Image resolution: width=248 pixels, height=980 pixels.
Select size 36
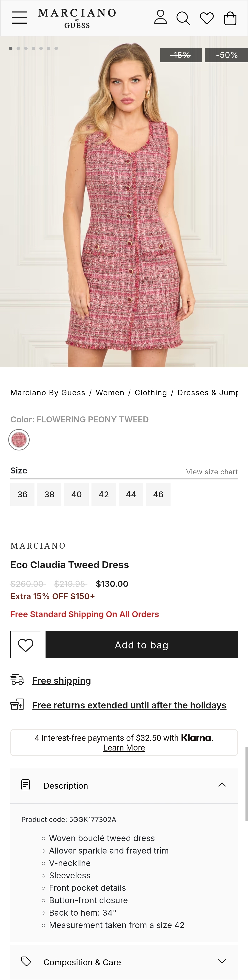23,494
